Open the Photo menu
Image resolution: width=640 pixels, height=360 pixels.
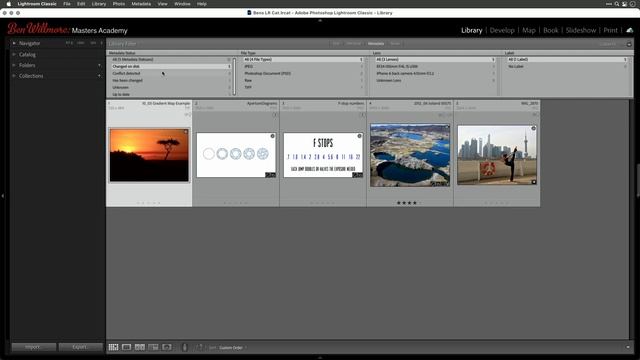(x=119, y=4)
